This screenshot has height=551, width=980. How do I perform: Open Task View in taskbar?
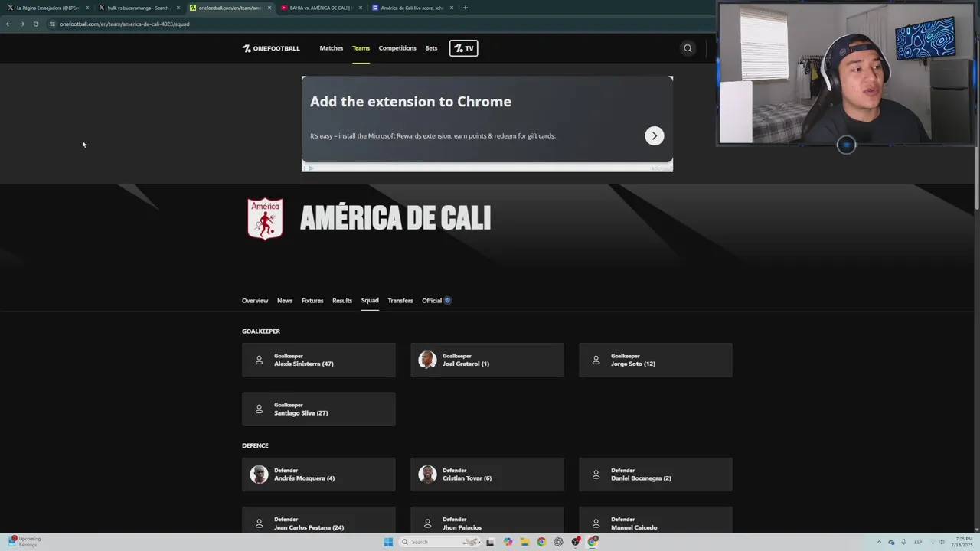tap(490, 542)
